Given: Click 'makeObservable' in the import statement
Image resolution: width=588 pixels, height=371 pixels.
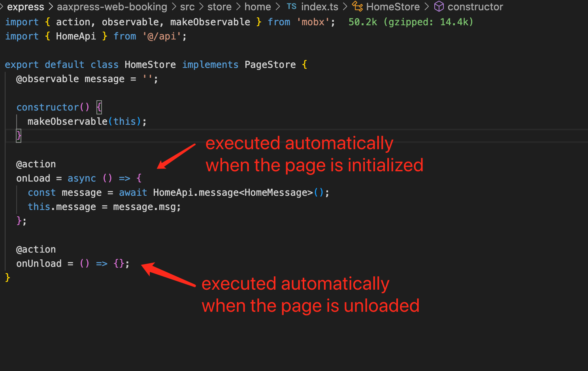Looking at the screenshot, I should (210, 22).
